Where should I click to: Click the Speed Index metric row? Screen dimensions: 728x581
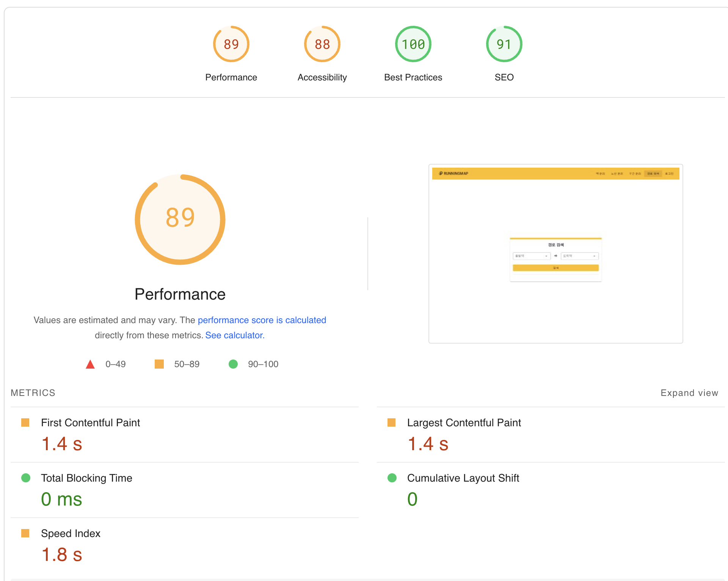[71, 533]
